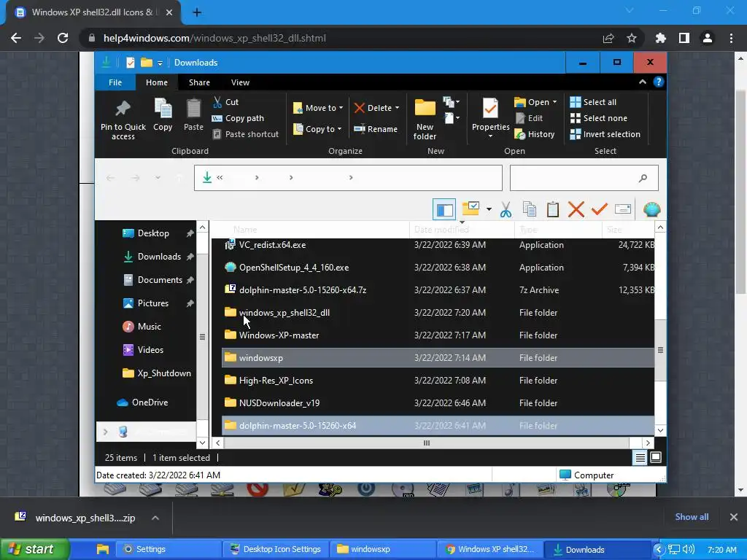The height and width of the screenshot is (560, 747).
Task: Click Copy path in Clipboard group
Action: point(238,118)
